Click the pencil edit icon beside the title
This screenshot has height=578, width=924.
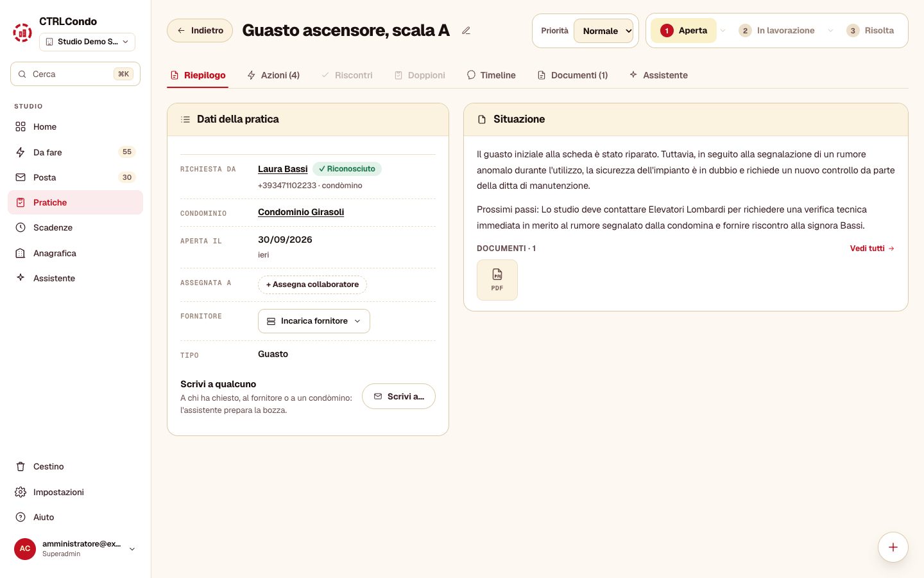(466, 31)
